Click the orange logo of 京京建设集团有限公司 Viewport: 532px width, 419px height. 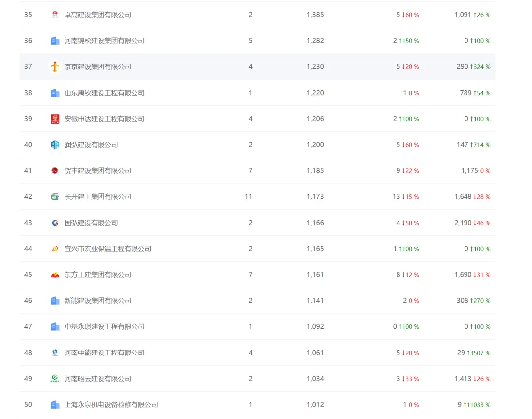coord(55,67)
